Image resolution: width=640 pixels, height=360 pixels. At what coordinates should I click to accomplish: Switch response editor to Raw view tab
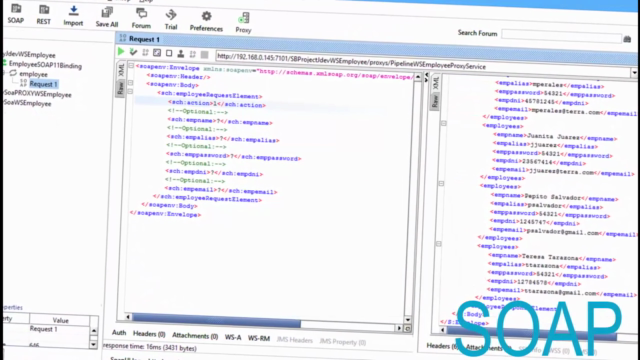point(435,101)
